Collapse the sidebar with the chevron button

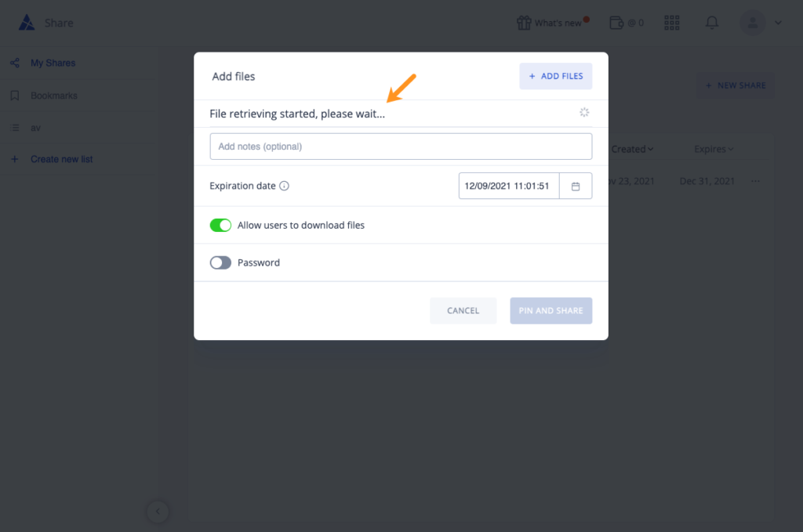click(158, 511)
